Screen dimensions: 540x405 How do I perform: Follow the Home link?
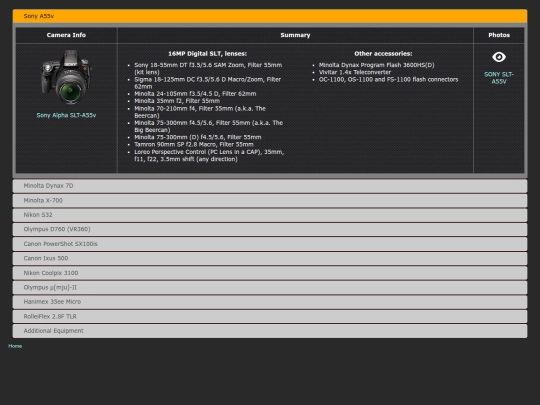tap(15, 346)
